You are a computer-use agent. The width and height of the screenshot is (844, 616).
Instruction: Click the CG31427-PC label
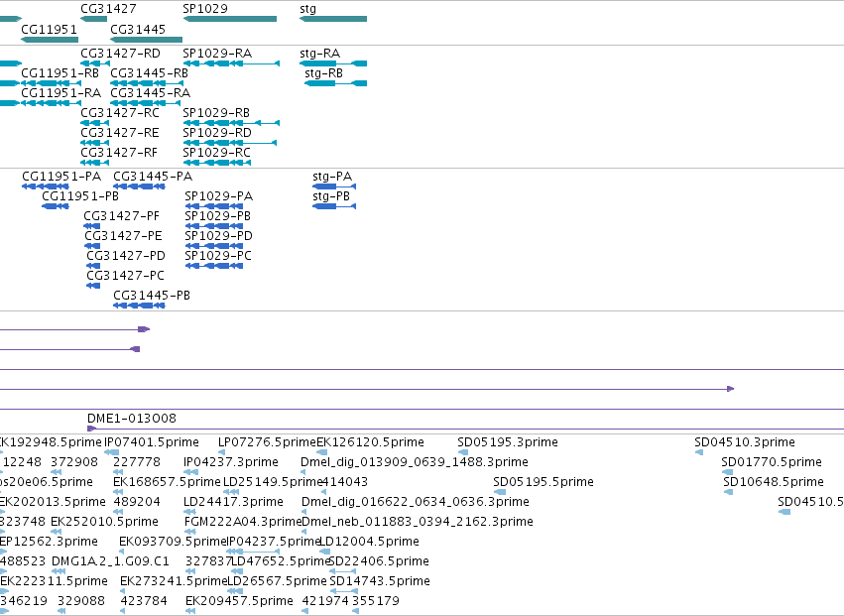(125, 276)
